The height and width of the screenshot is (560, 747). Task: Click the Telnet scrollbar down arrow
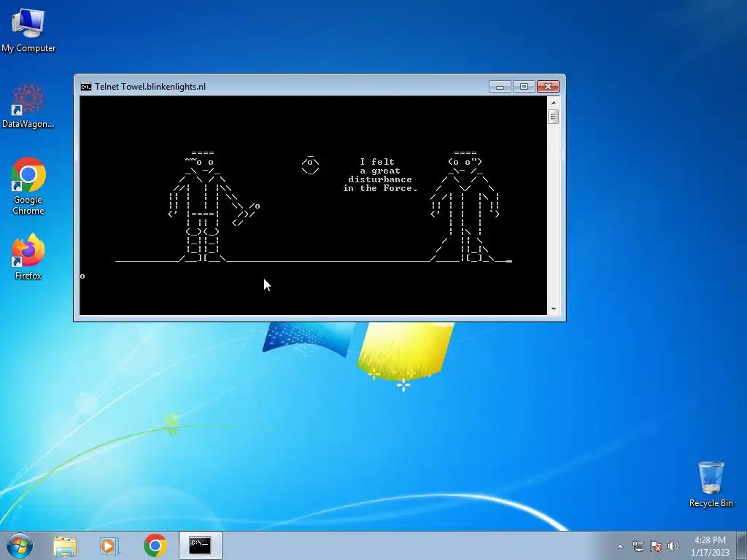click(553, 309)
